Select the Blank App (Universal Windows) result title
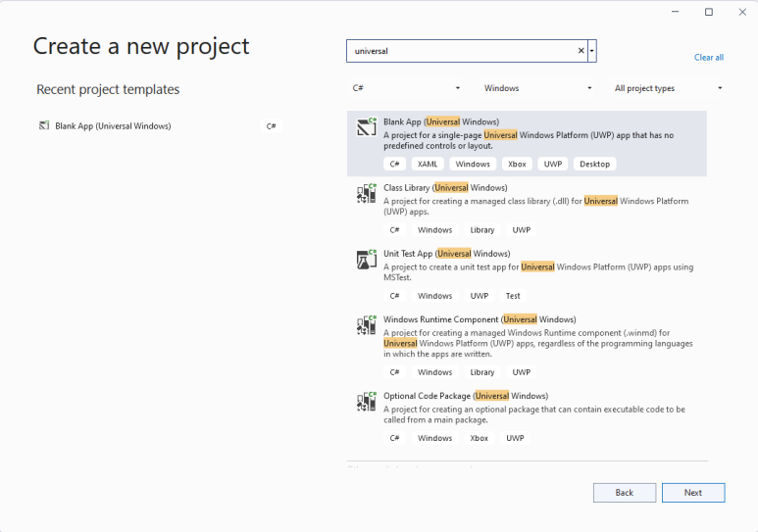The height and width of the screenshot is (532, 758). [x=441, y=121]
